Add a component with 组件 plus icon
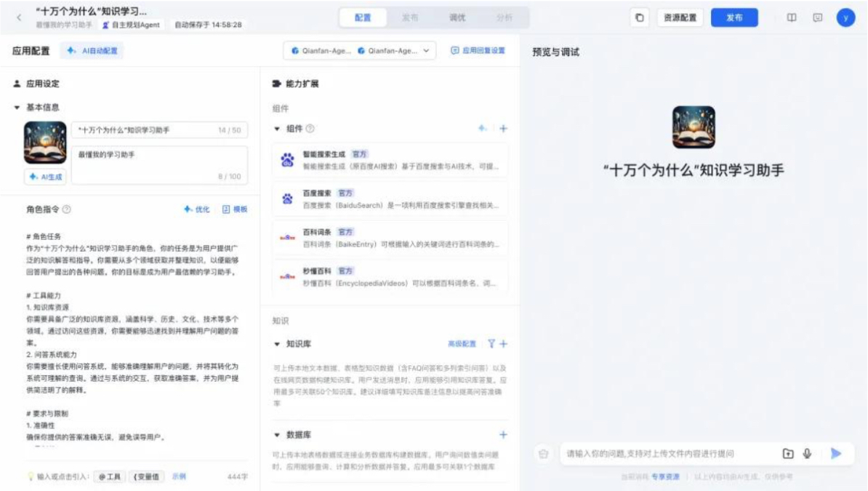This screenshot has width=868, height=491. [503, 129]
